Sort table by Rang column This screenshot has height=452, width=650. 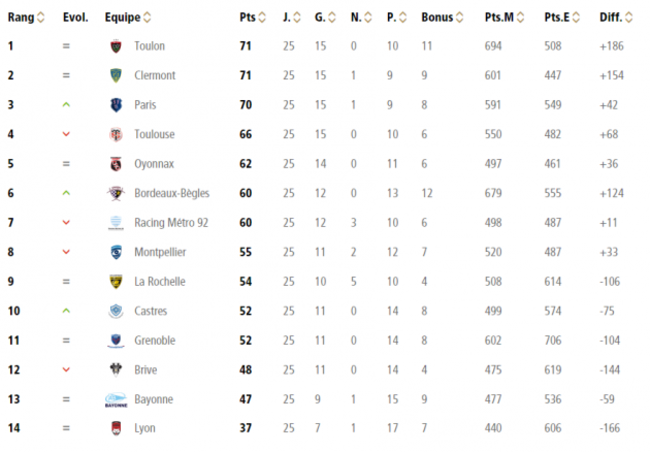(x=26, y=17)
